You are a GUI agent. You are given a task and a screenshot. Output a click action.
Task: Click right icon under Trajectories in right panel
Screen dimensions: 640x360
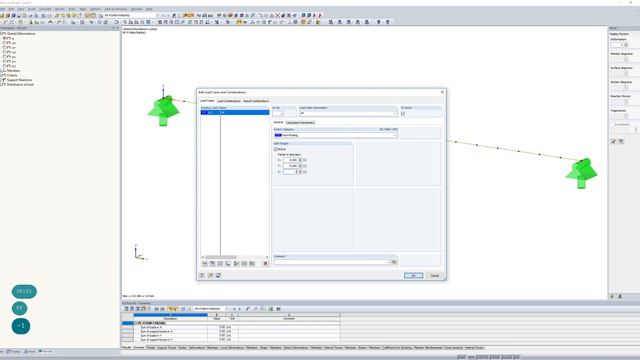coord(621,141)
